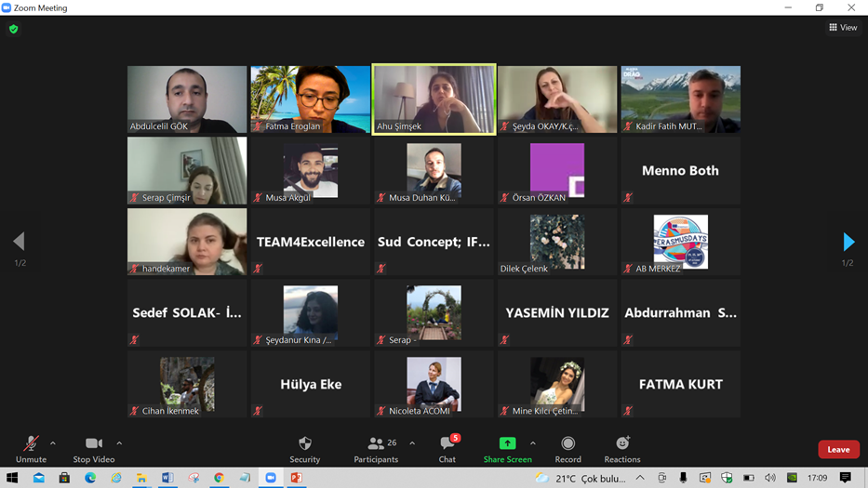This screenshot has height=488, width=868.
Task: Unmute the microphone
Action: [31, 448]
